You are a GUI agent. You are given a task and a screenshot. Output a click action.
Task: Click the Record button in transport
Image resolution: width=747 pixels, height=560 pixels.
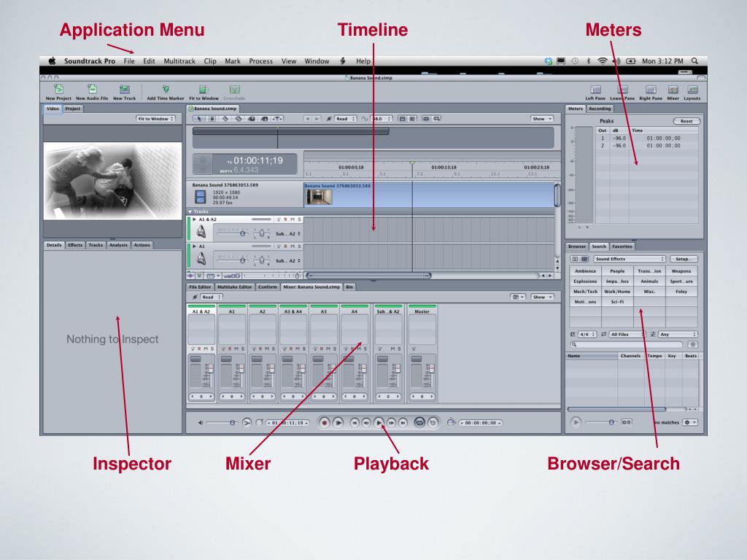click(x=325, y=422)
